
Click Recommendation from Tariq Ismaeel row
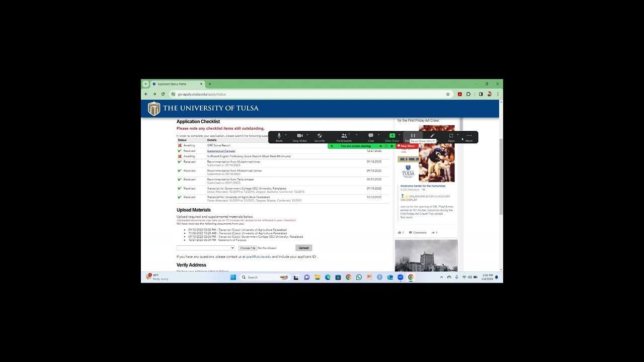pos(283,181)
